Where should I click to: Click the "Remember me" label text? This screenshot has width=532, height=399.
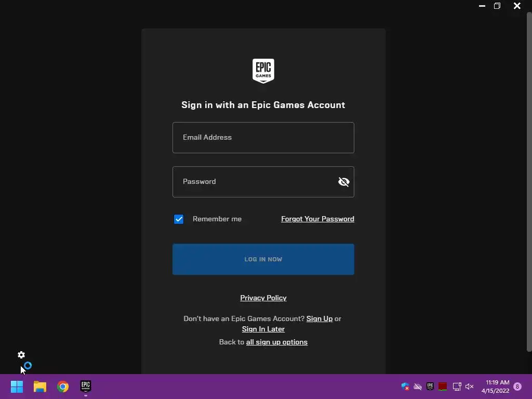click(x=217, y=219)
